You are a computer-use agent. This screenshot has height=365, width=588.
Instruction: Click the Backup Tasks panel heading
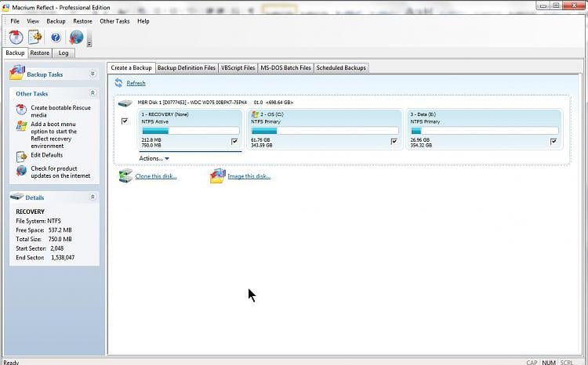click(45, 74)
